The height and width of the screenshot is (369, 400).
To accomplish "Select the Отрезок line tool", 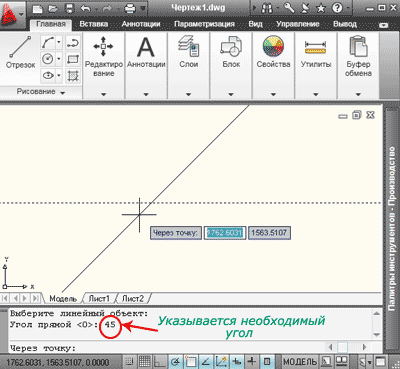I will [20, 52].
